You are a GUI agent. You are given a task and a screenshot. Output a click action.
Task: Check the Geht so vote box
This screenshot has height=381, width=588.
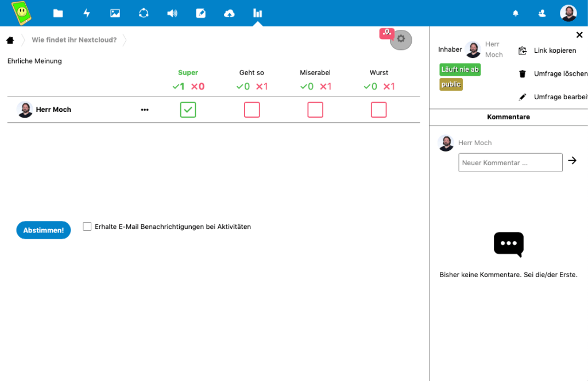(x=252, y=110)
